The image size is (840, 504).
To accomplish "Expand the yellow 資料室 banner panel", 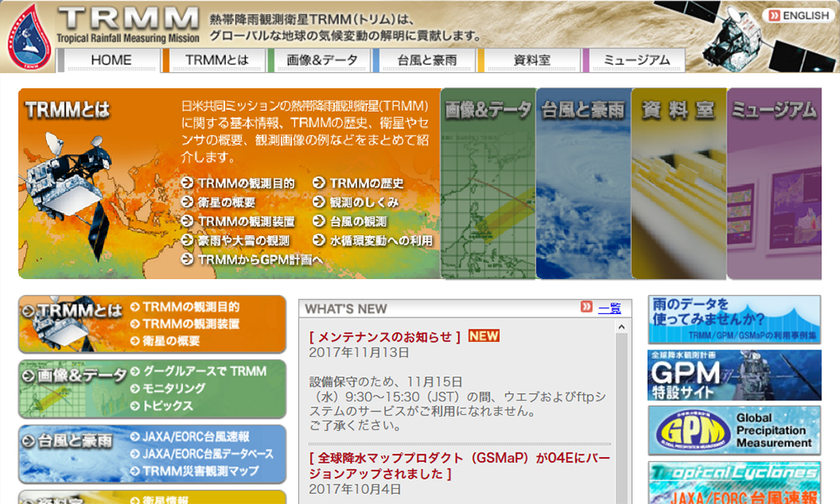I will (x=679, y=183).
